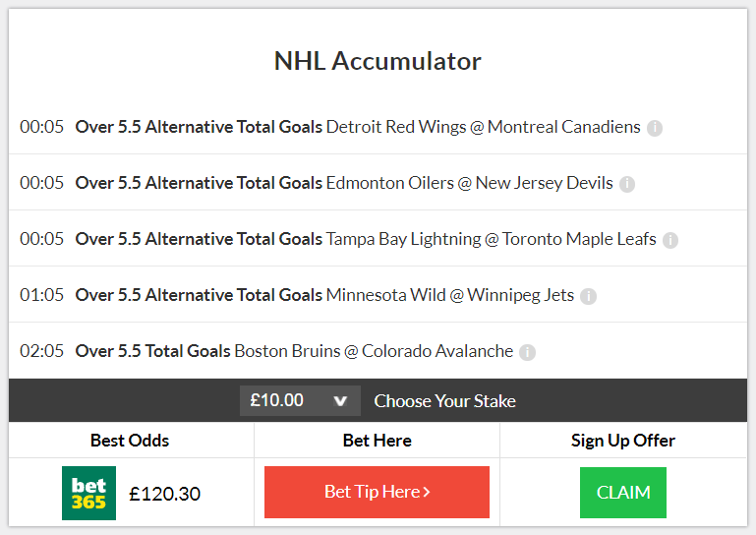Image resolution: width=756 pixels, height=535 pixels.
Task: Click the stake dropdown arrow
Action: [340, 401]
